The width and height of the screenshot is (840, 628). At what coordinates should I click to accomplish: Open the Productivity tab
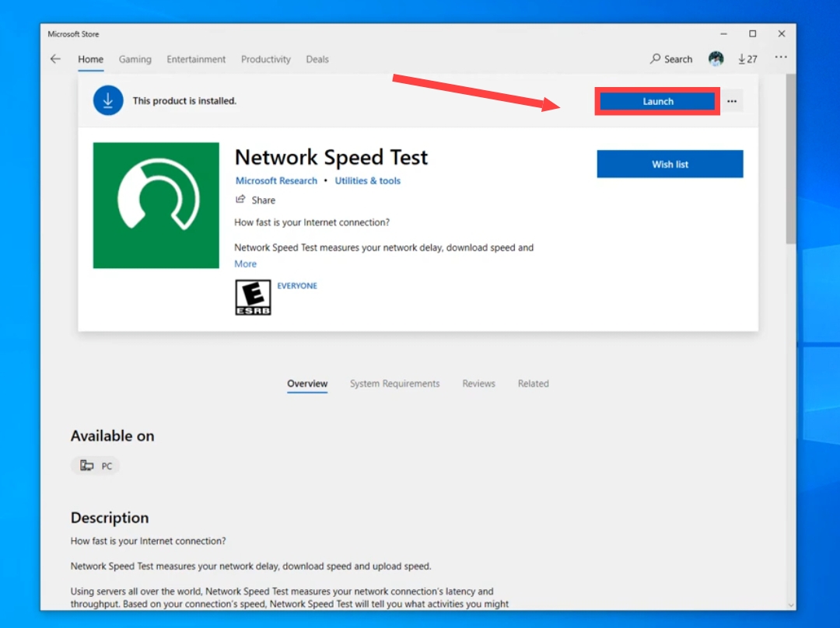tap(266, 59)
